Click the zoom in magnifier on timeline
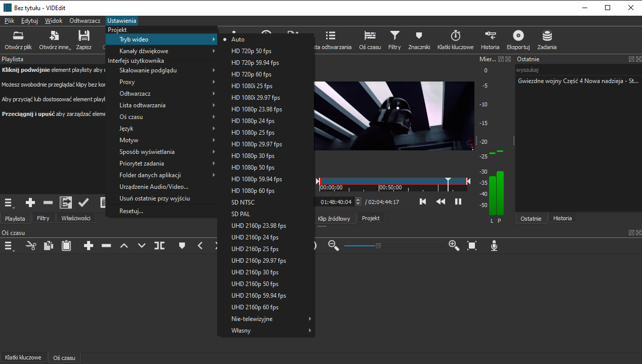Viewport: 642px width, 364px height. coord(454,246)
